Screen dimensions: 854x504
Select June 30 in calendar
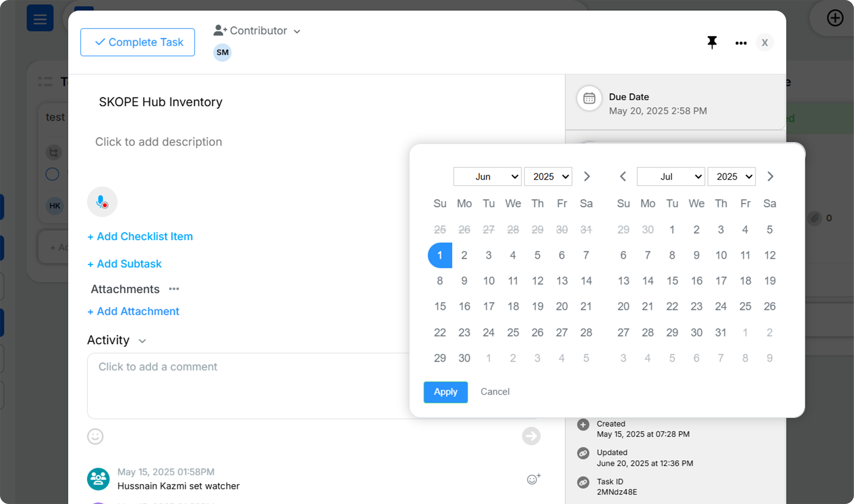click(464, 358)
